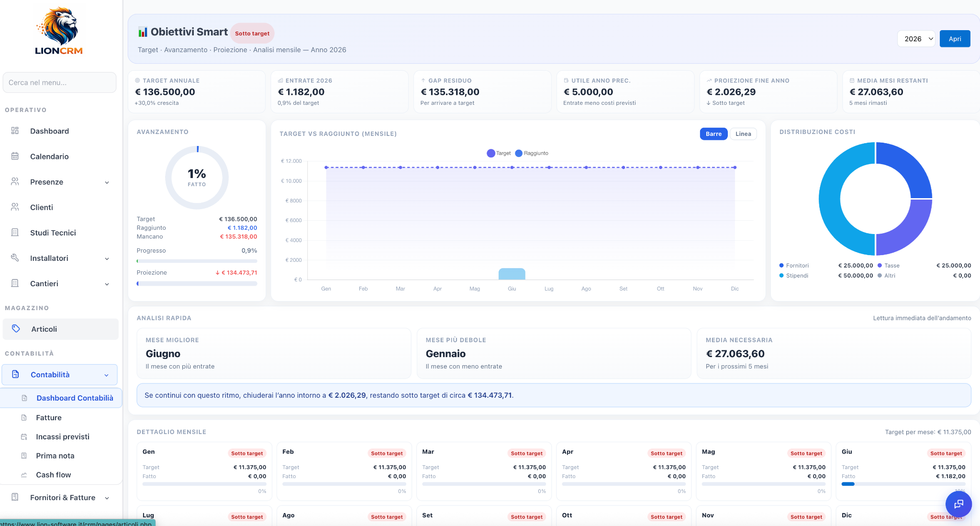Screen dimensions: 980x526
Task: Toggle Fornitori in the cost legend
Action: 794,265
